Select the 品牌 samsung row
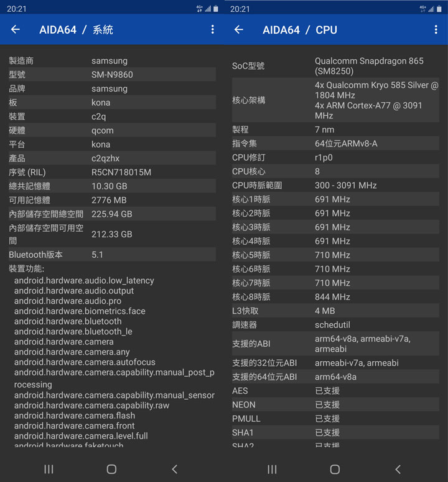 pos(112,88)
